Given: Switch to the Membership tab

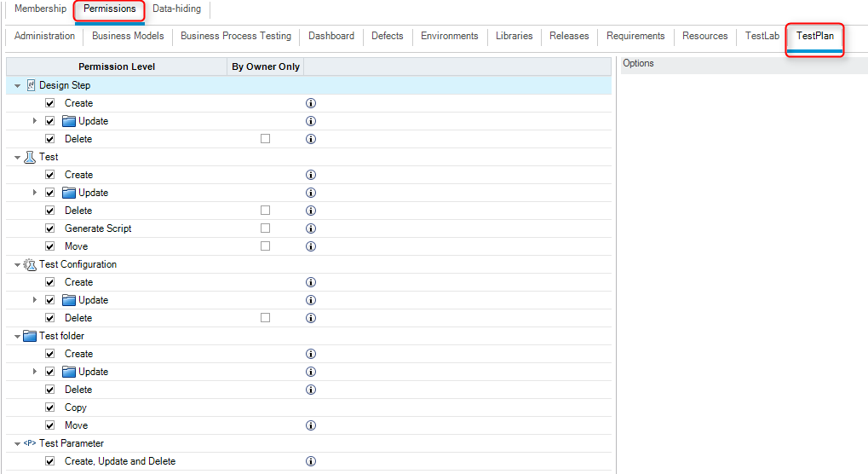Looking at the screenshot, I should [x=40, y=9].
